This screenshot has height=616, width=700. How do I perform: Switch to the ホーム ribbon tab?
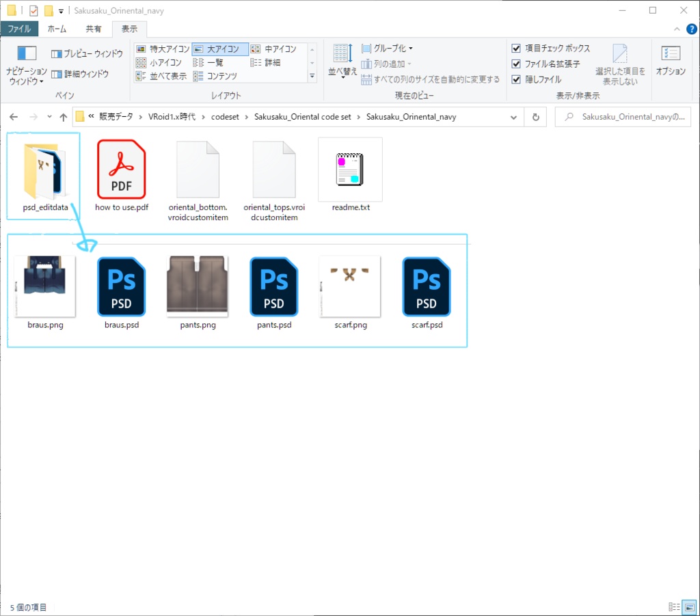[57, 29]
